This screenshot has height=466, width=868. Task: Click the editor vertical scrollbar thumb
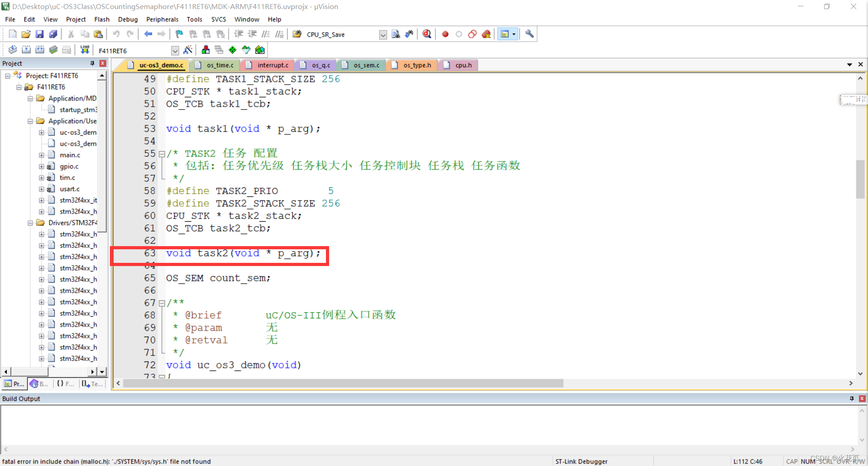860,179
